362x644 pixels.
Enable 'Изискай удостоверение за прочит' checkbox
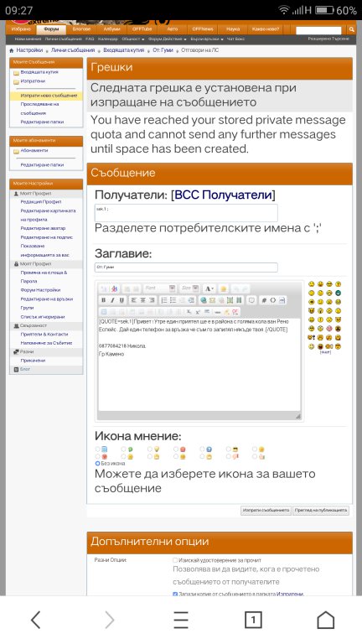click(175, 560)
